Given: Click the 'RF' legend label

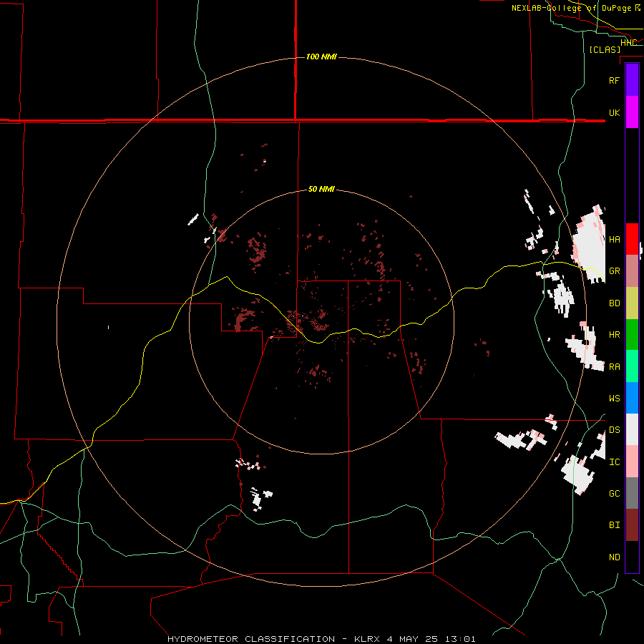Looking at the screenshot, I should click(x=614, y=80).
